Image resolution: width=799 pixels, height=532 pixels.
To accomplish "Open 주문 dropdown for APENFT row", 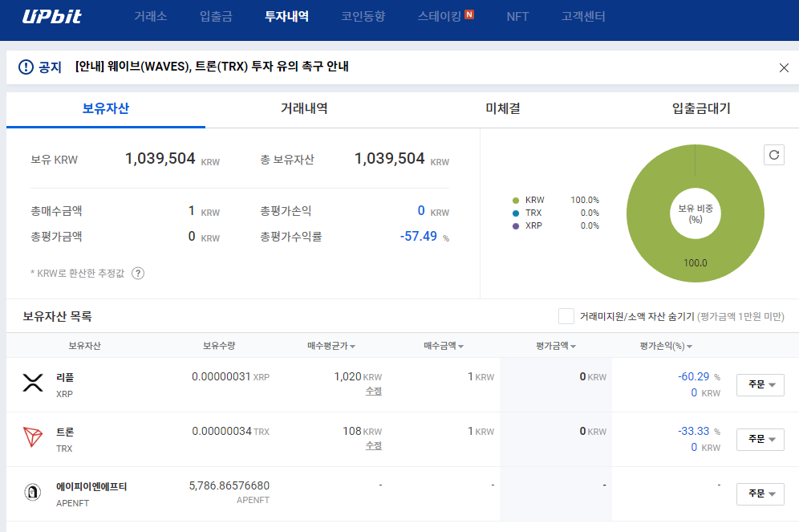I will (x=760, y=493).
